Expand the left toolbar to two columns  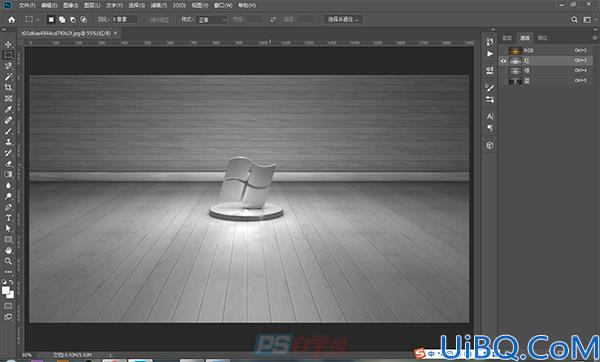click(4, 29)
